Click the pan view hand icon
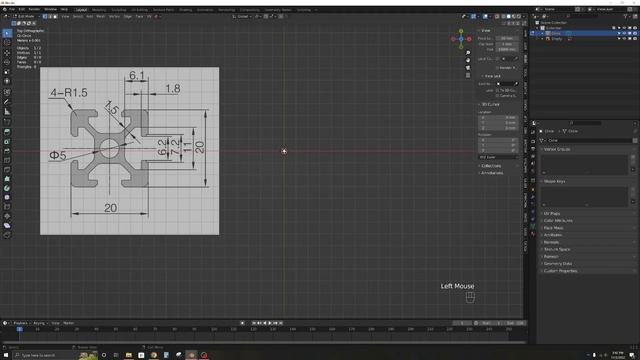This screenshot has width=640, height=360. pos(468,60)
